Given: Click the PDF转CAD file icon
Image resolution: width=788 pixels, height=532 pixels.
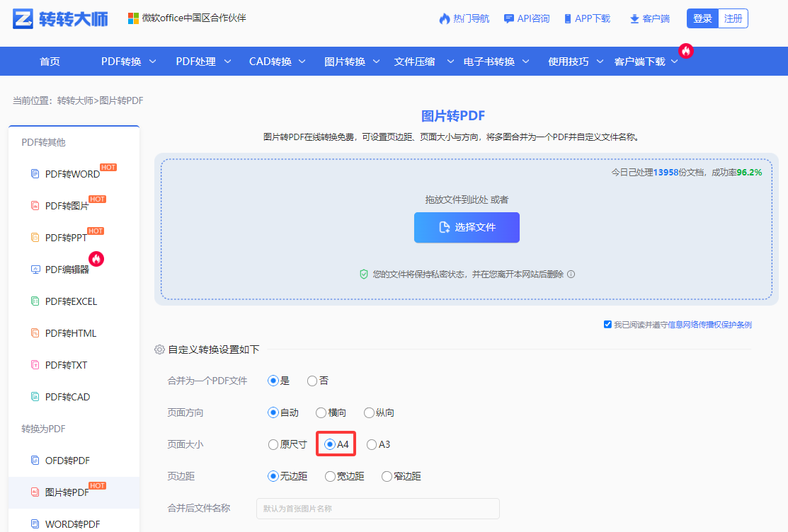Looking at the screenshot, I should click(x=35, y=396).
